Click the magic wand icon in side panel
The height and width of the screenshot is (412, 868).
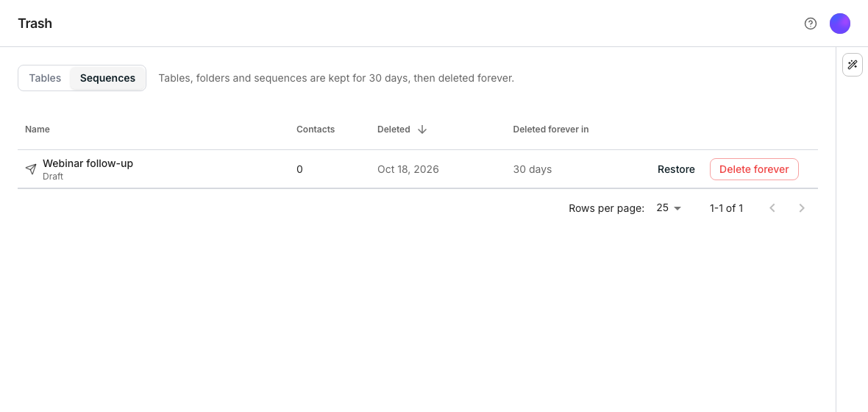[x=853, y=65]
